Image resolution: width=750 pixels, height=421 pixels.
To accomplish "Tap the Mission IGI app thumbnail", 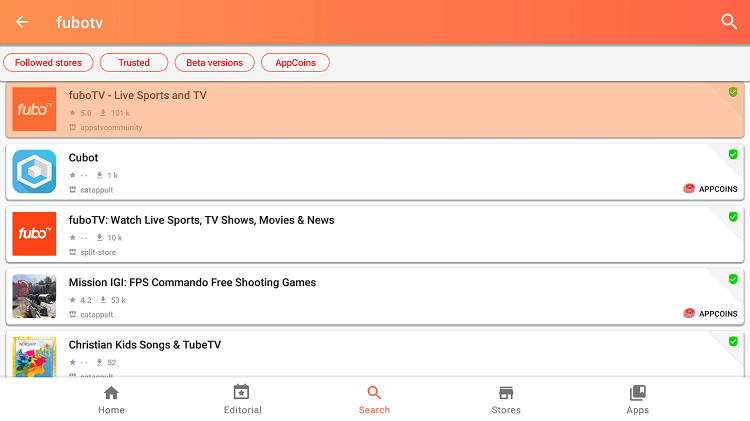I will point(34,296).
